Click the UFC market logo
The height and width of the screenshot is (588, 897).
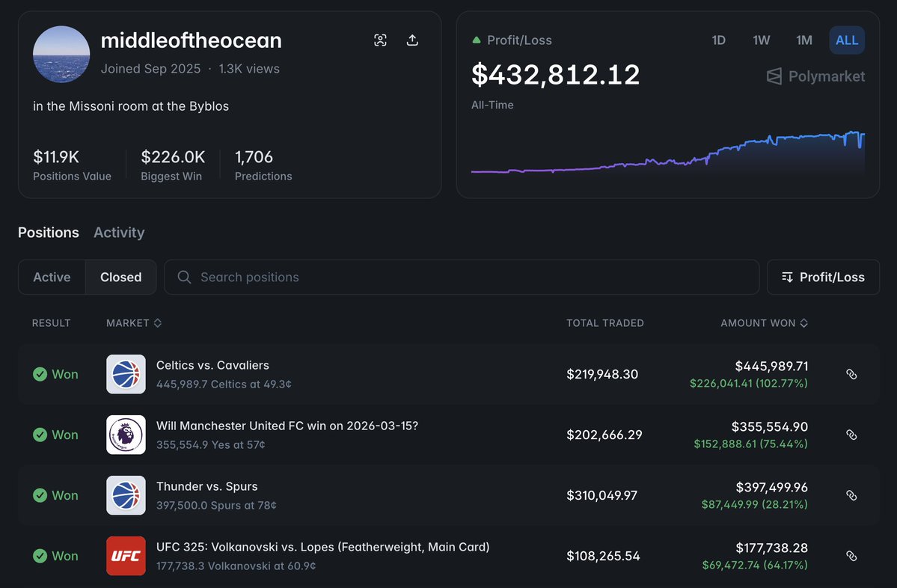coord(126,556)
